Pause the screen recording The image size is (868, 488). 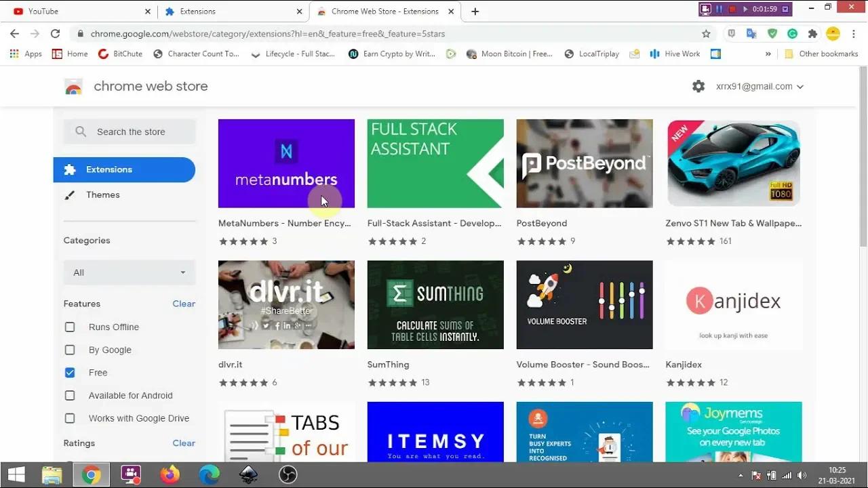[x=719, y=9]
